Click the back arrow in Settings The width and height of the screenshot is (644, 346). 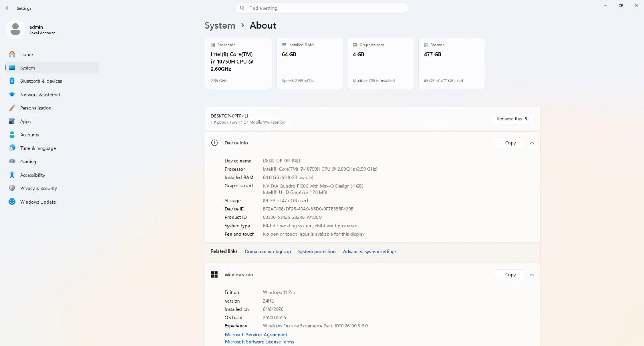coord(8,8)
